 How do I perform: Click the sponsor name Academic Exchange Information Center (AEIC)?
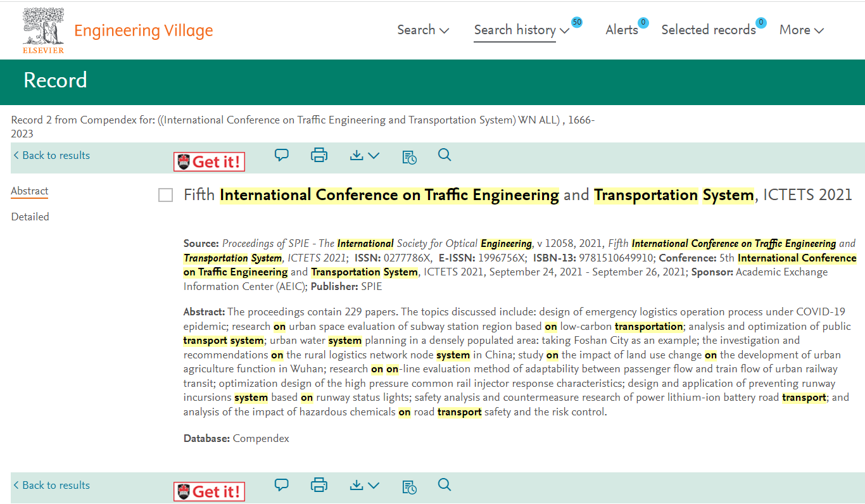click(505, 279)
